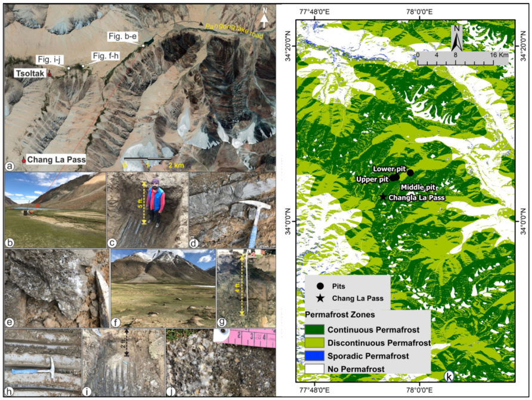
Task: Select the Chang La Pass star marker
Action: [382, 197]
